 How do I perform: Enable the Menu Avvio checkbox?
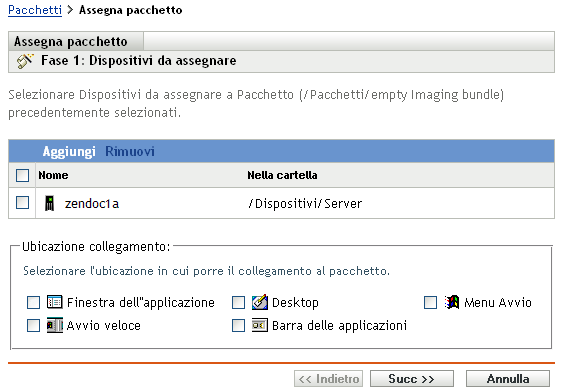pos(430,302)
